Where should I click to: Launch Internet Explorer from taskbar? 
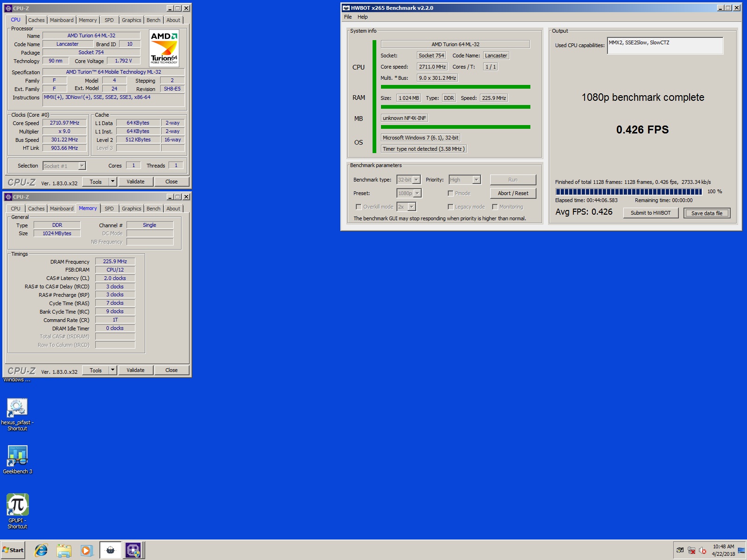tap(41, 550)
